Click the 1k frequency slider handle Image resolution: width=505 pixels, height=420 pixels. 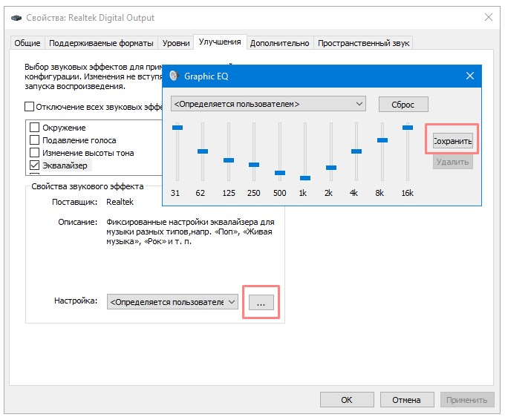coord(305,178)
